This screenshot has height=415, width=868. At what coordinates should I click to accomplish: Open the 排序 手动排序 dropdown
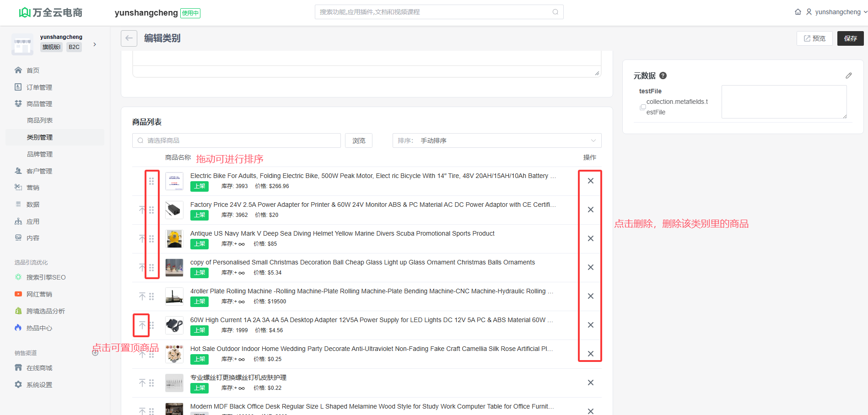point(496,140)
